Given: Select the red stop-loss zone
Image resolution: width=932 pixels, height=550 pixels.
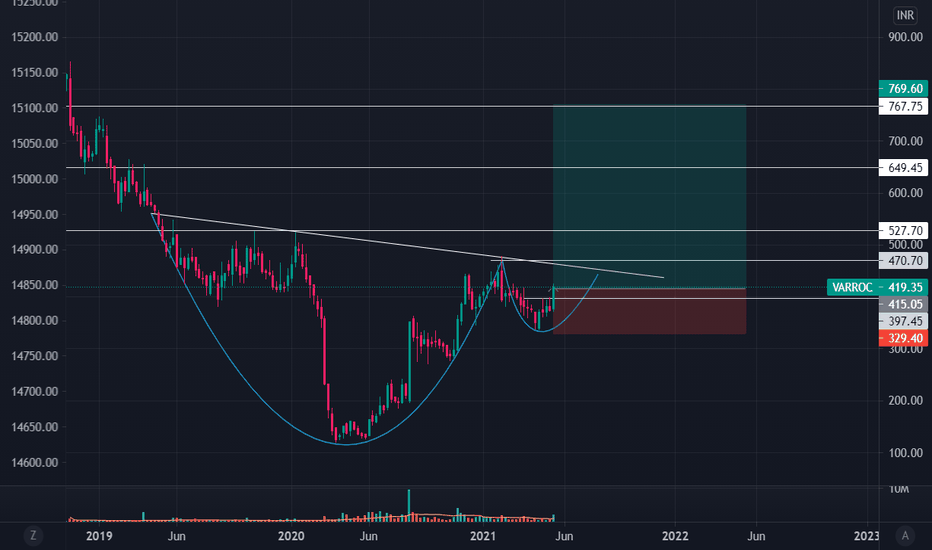Looking at the screenshot, I should pyautogui.click(x=649, y=311).
